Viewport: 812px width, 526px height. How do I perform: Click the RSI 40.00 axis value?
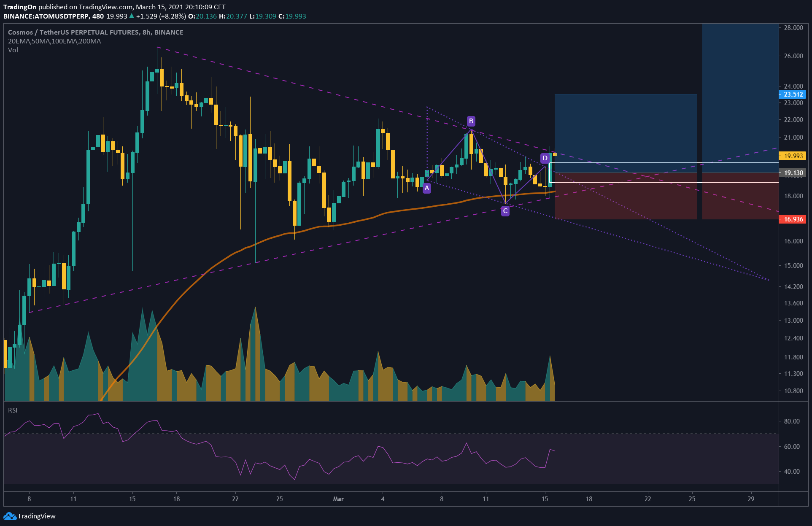pos(792,472)
